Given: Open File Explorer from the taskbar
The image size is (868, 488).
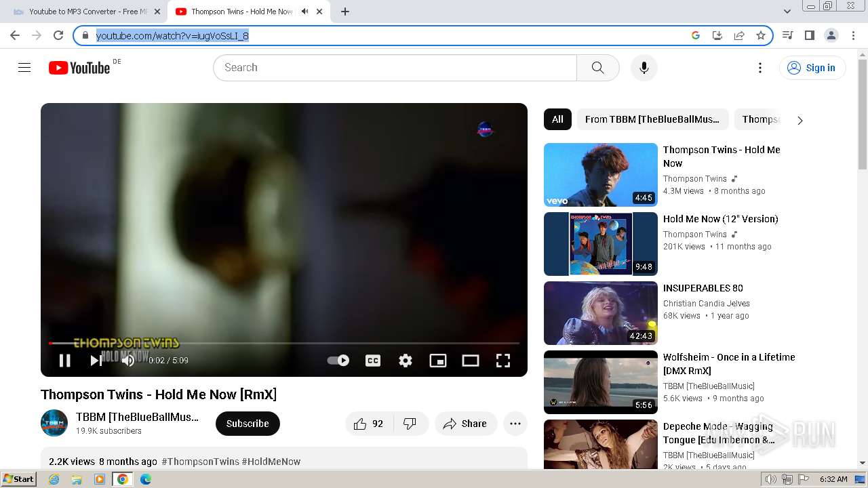Looking at the screenshot, I should [77, 479].
